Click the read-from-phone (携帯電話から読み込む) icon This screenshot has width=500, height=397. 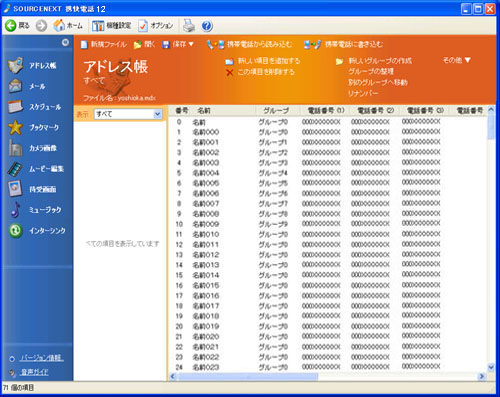pyautogui.click(x=215, y=44)
